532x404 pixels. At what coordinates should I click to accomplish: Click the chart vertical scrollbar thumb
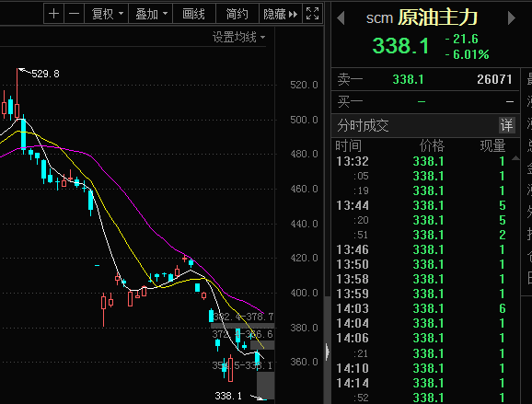(328, 350)
